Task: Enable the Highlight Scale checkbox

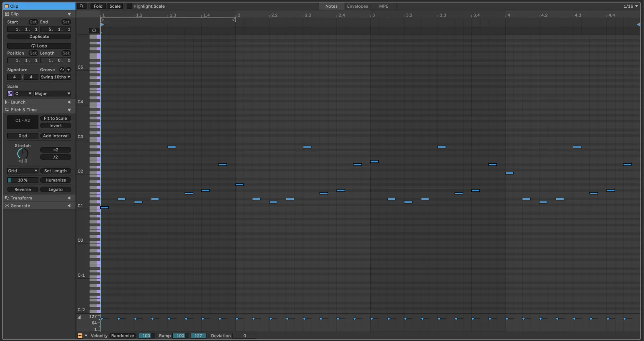Action: (129, 6)
